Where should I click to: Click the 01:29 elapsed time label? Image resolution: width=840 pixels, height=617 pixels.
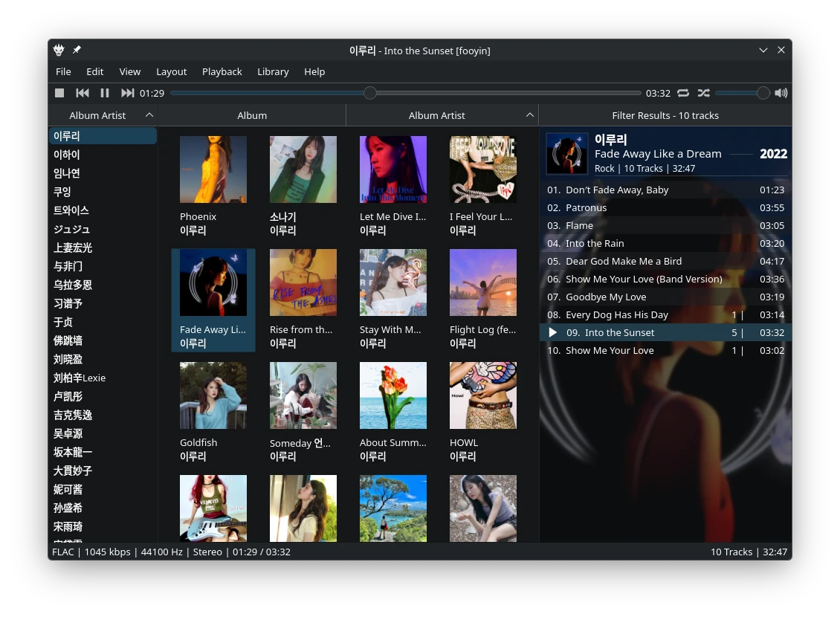click(152, 93)
